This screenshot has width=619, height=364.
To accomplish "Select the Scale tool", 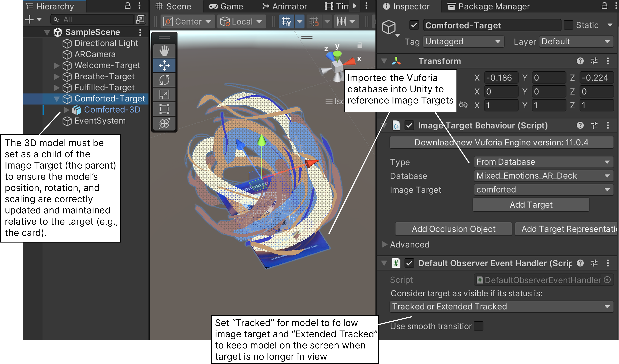I will [164, 94].
